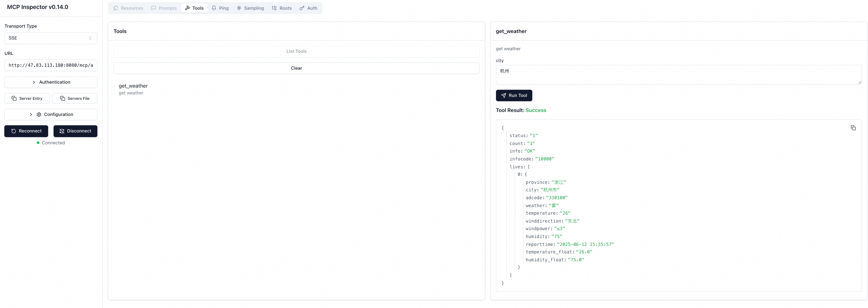Select the Tools tab
Screen dimensions: 868x308
click(194, 8)
